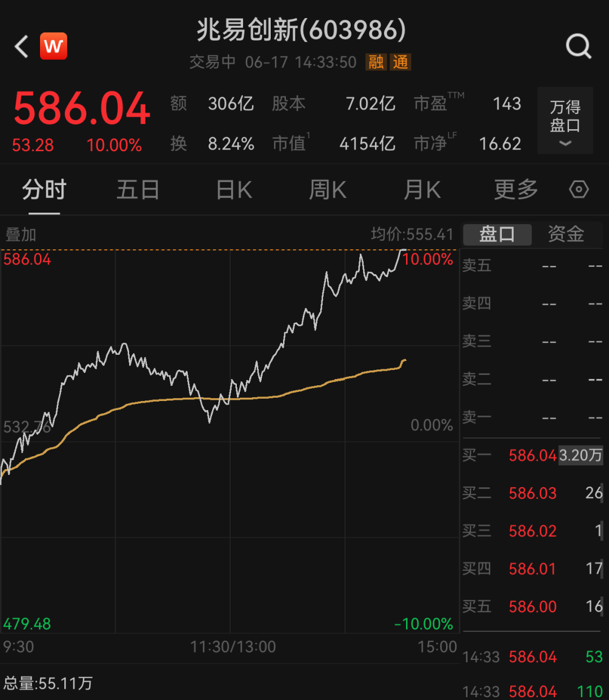Tap the 融 margin trading badge
Image resolution: width=609 pixels, height=700 pixels.
376,62
